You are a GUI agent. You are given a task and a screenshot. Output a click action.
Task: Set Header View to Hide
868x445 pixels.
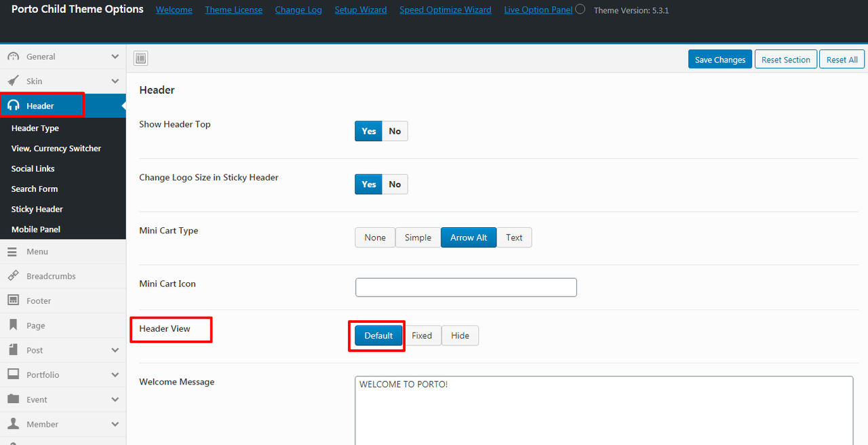460,335
